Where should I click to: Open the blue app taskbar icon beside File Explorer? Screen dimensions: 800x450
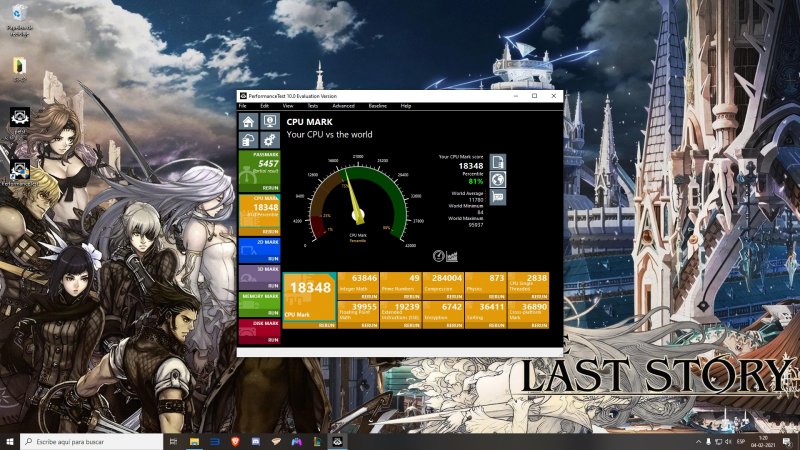pos(215,441)
